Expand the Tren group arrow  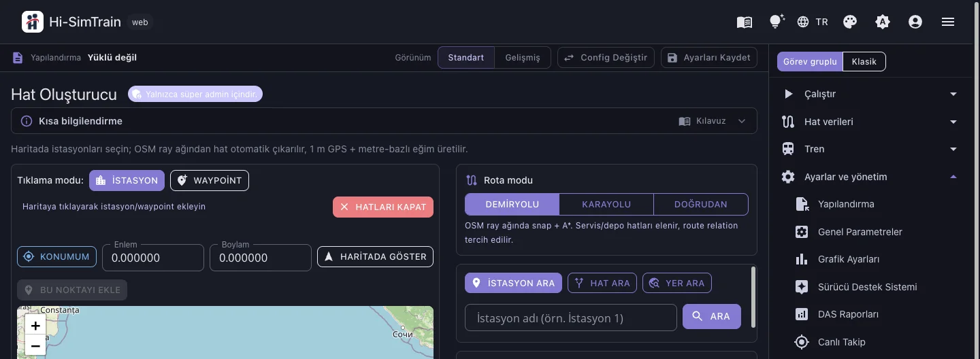point(953,149)
